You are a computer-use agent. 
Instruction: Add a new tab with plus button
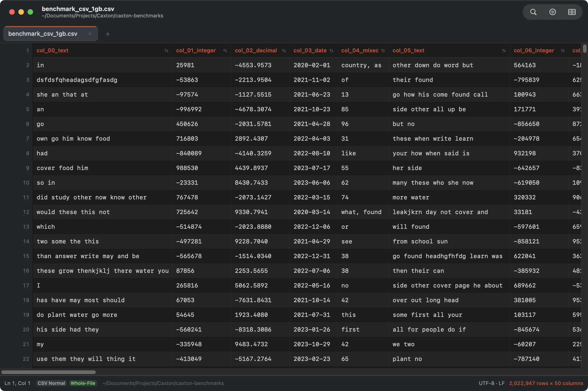[x=107, y=34]
